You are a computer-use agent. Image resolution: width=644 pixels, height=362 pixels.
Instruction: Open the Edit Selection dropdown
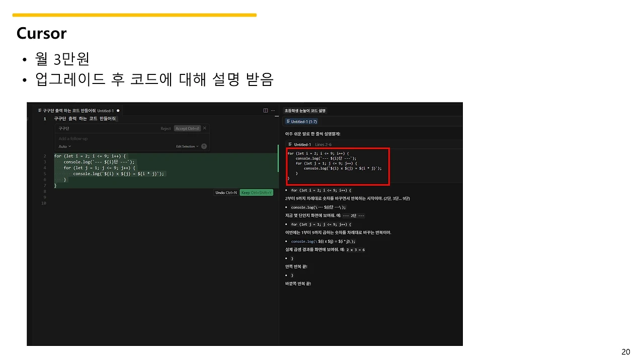point(185,146)
